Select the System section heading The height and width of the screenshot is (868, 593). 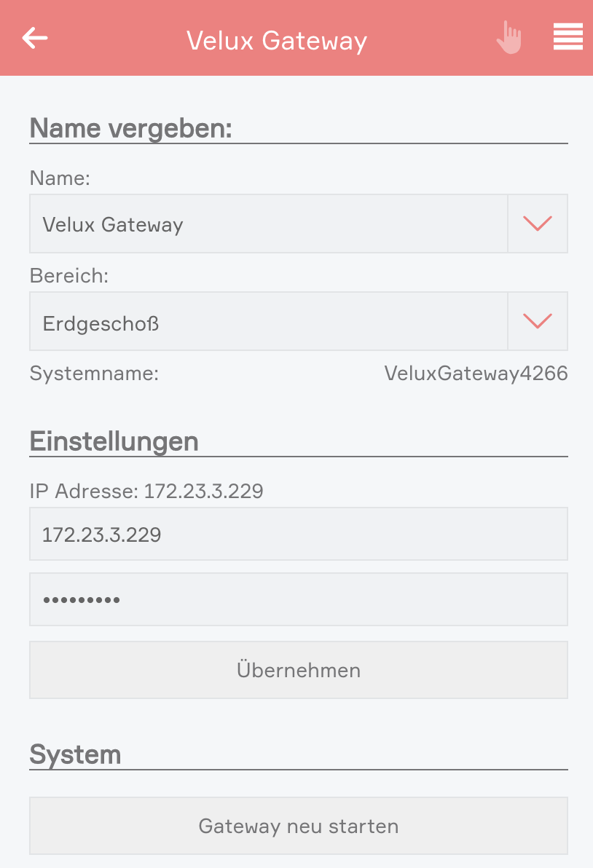coord(75,754)
